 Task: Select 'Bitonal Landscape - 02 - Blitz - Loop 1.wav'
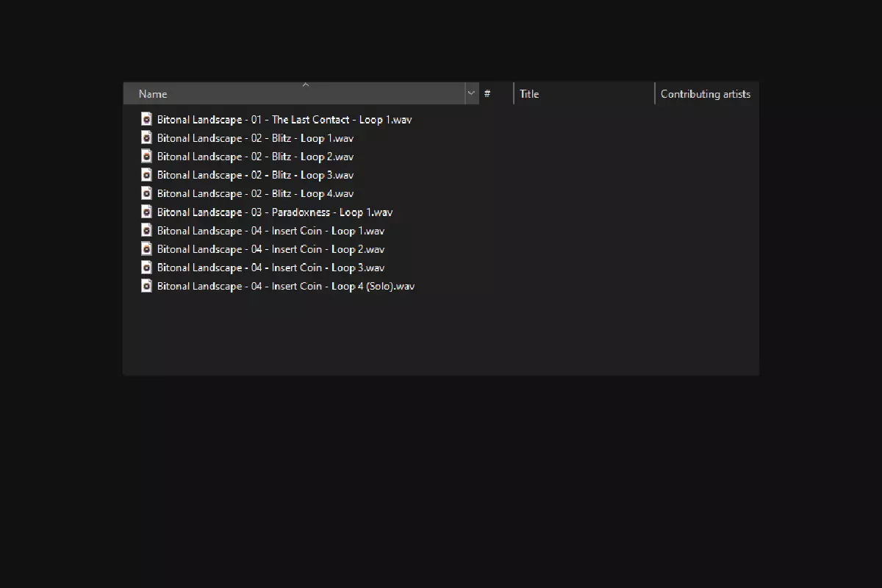coord(255,137)
